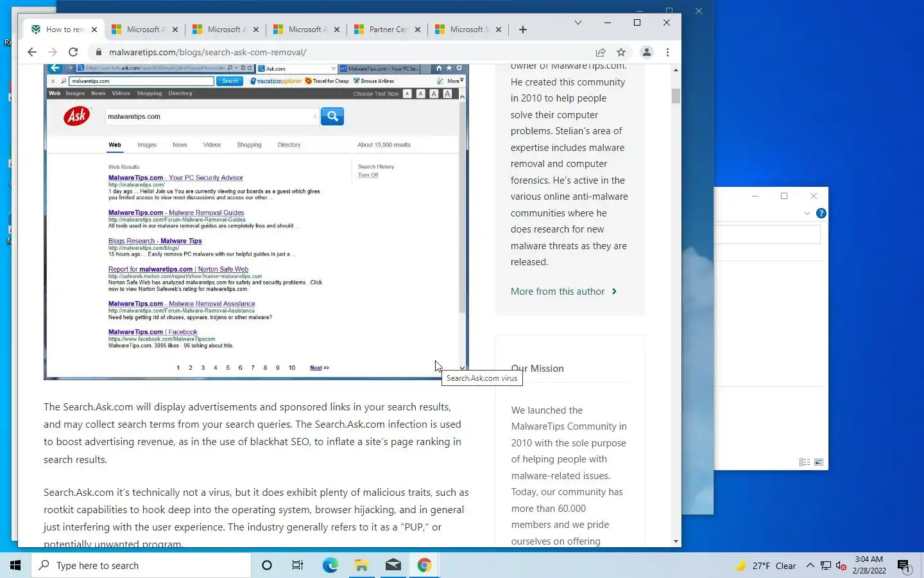Image resolution: width=924 pixels, height=578 pixels.
Task: Open the Mail app from the taskbar
Action: coord(393,565)
